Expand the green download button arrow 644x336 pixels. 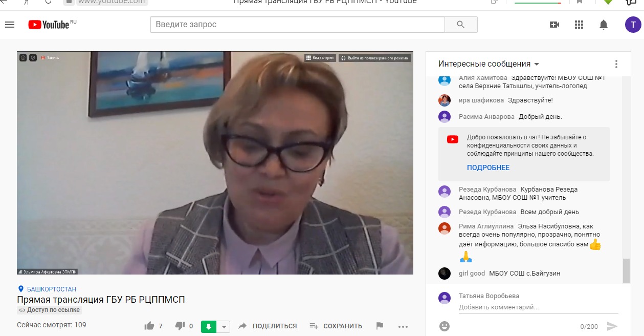[225, 326]
